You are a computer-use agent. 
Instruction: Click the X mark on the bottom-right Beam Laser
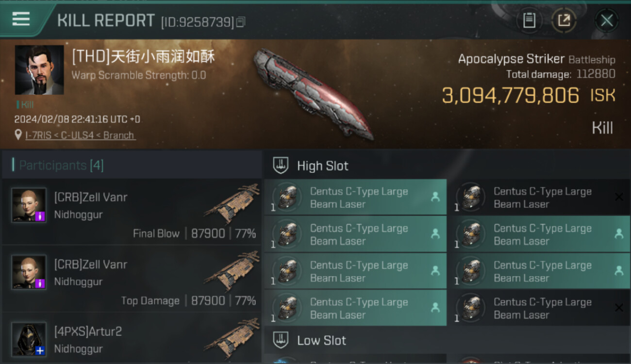click(619, 307)
